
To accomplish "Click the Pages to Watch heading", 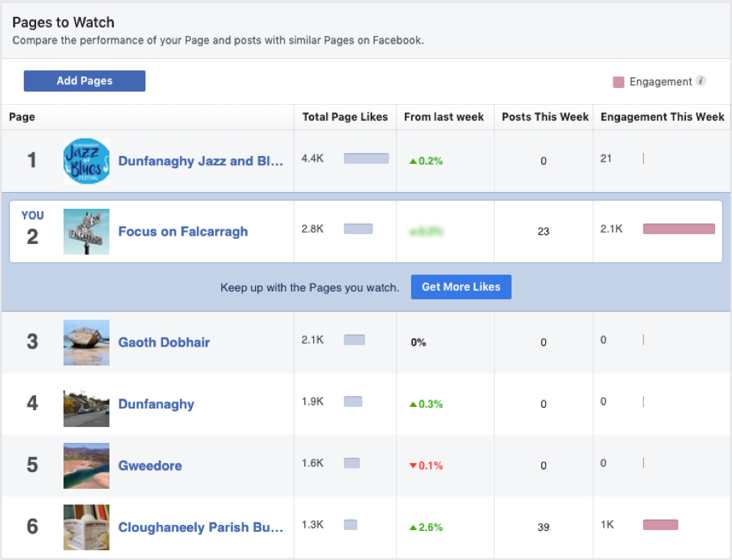I will [x=64, y=22].
